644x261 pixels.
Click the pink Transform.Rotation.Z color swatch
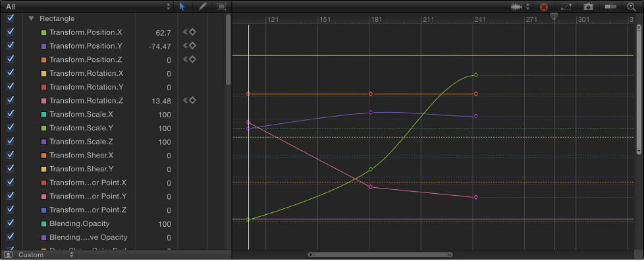(x=43, y=101)
